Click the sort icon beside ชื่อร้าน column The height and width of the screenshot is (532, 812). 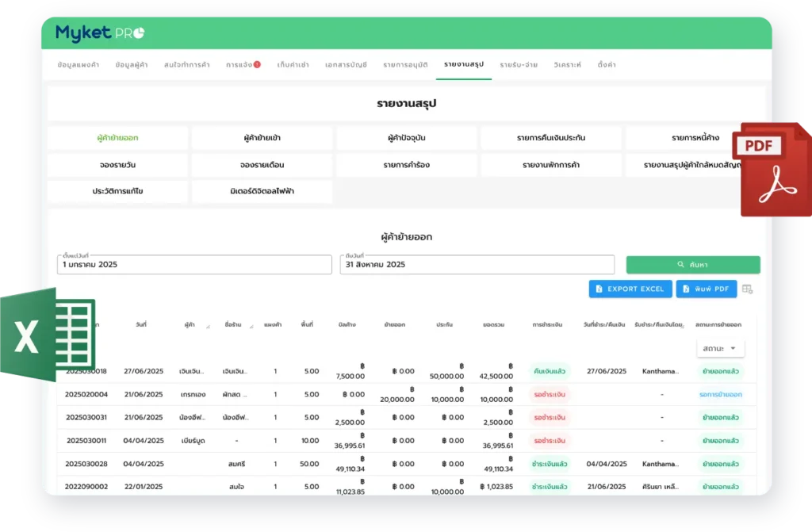tap(251, 326)
